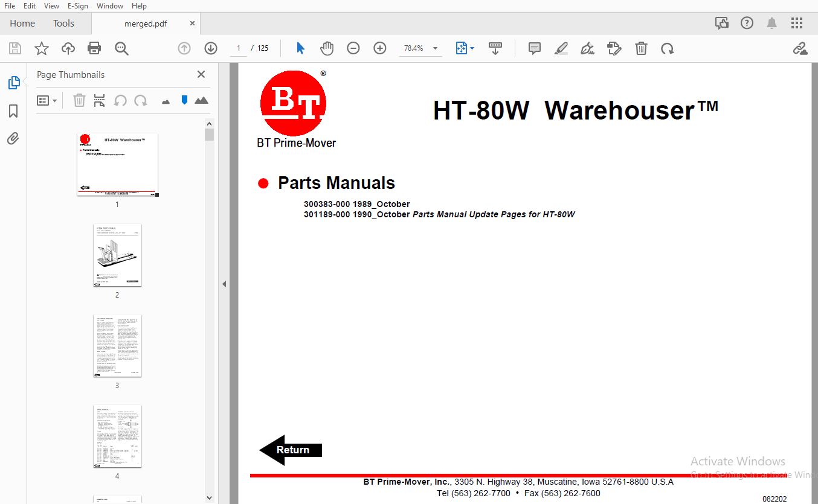
Task: Open the Help menu
Action: (x=139, y=5)
